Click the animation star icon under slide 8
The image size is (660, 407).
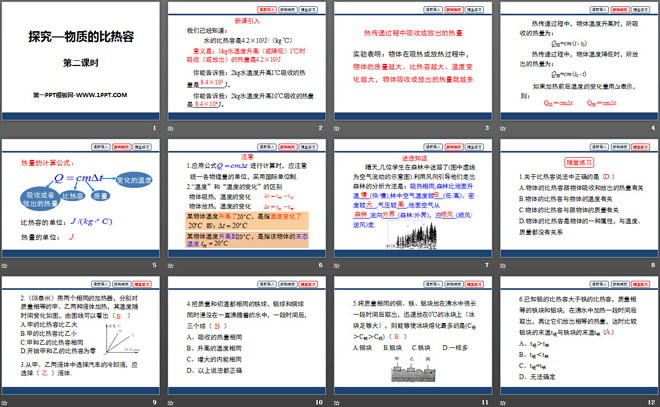tap(503, 266)
